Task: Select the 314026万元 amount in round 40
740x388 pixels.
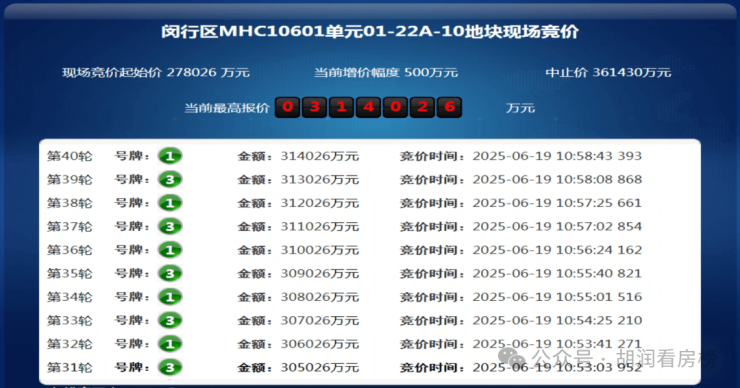Action: pos(320,156)
